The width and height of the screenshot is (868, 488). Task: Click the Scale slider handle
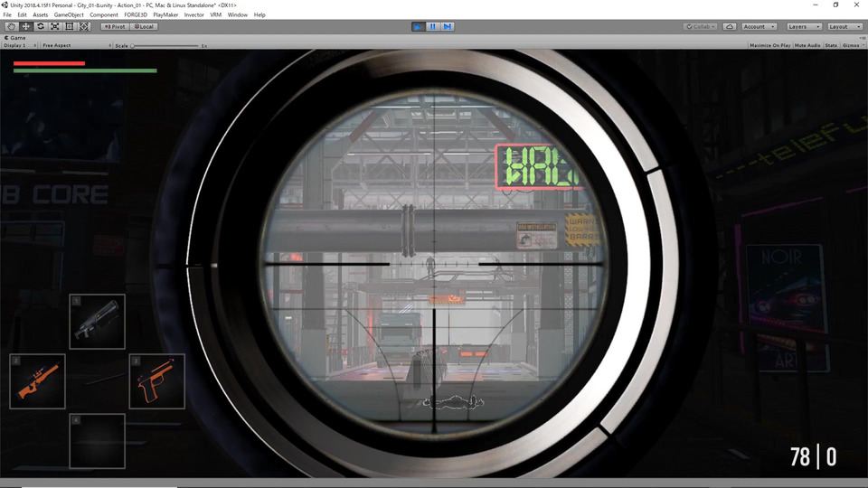[x=132, y=45]
